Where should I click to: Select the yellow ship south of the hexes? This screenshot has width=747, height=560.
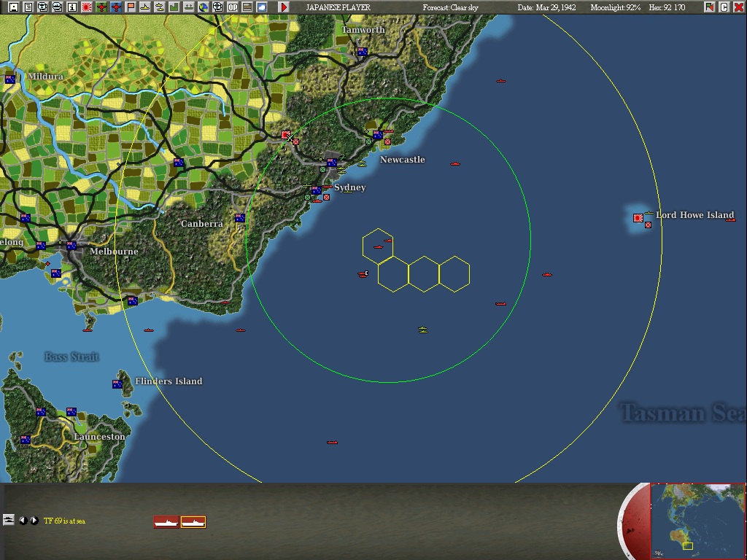click(422, 330)
